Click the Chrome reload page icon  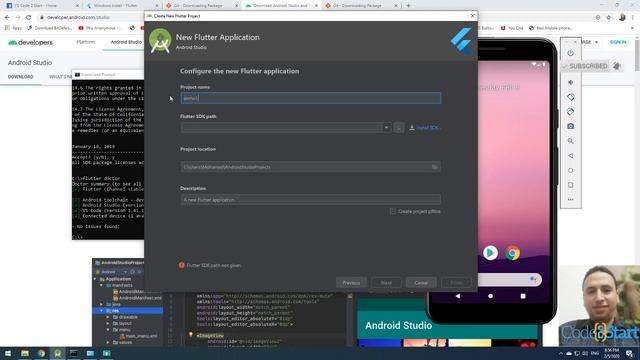[29, 17]
